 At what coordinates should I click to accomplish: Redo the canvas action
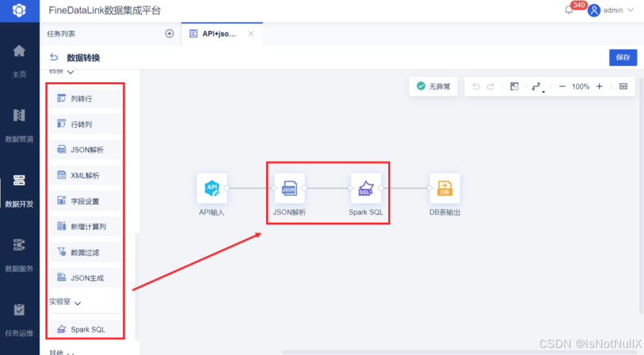[x=490, y=87]
